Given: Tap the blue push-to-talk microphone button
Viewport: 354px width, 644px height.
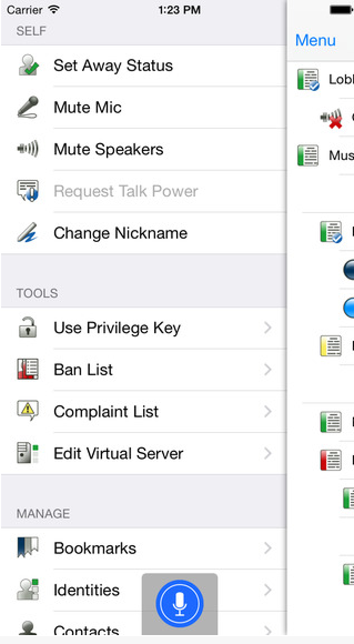Looking at the screenshot, I should coord(179,603).
